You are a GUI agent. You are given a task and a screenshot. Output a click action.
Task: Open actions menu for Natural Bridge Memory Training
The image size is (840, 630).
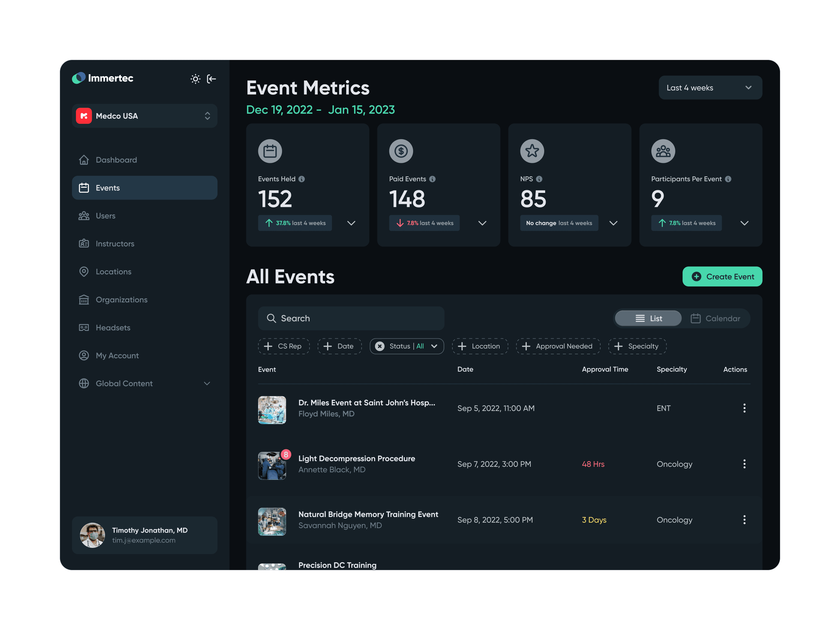pyautogui.click(x=744, y=520)
